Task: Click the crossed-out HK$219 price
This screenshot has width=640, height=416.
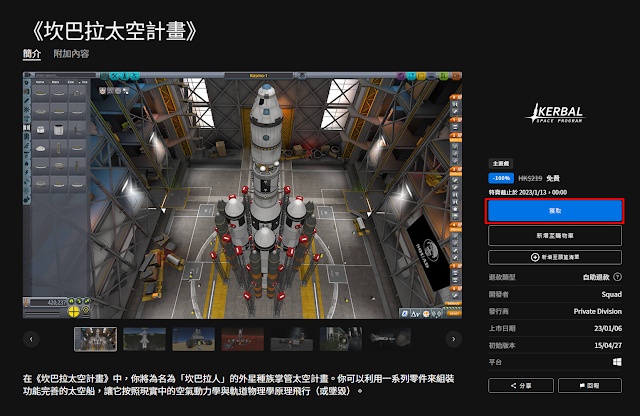Action: click(x=530, y=178)
